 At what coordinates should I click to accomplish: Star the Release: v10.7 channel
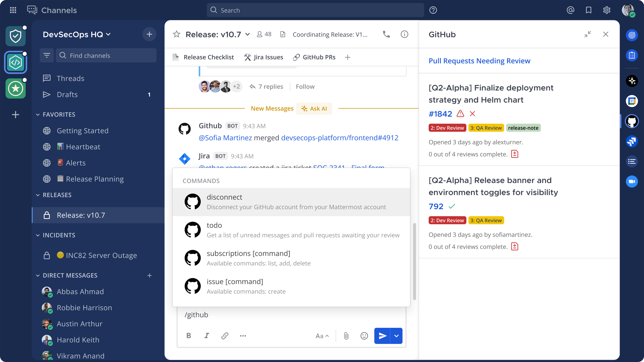pos(176,34)
